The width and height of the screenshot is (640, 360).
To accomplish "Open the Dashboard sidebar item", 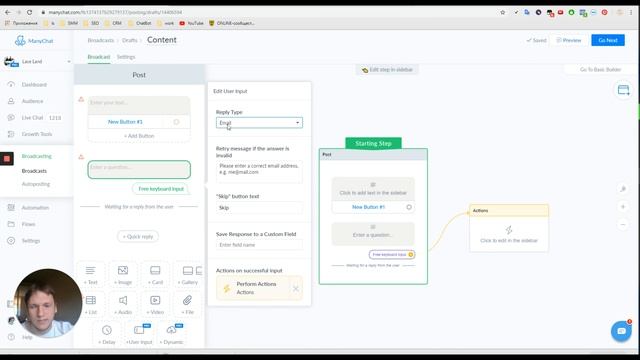I will 34,84.
